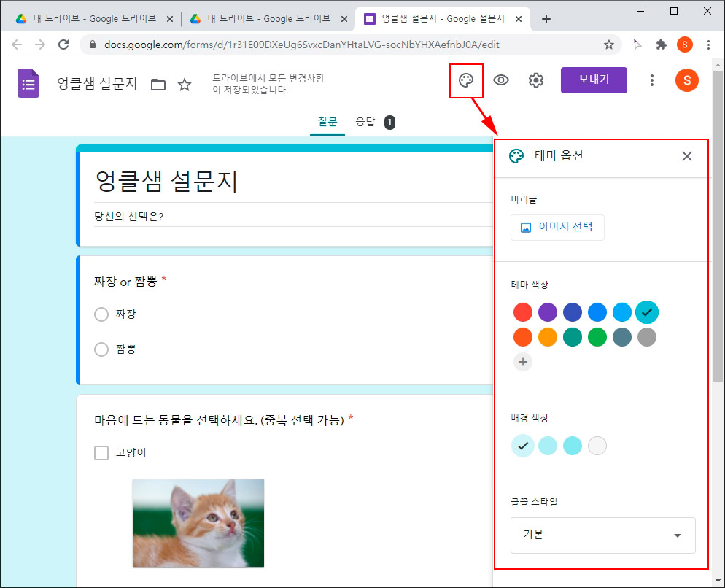Select the red theme color swatch
This screenshot has height=588, width=725.
(522, 312)
